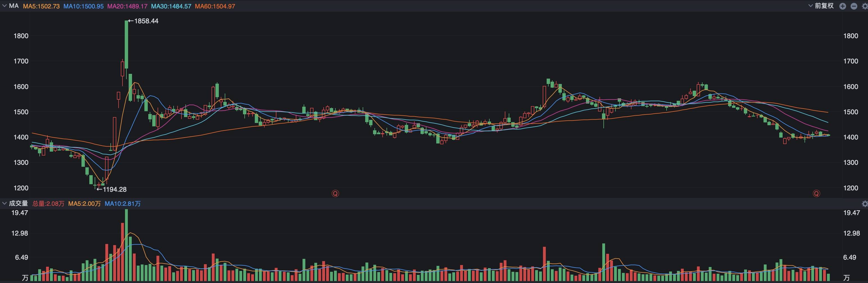Select the MA10:1500.95 legend label
The image size is (868, 283).
pyautogui.click(x=83, y=6)
